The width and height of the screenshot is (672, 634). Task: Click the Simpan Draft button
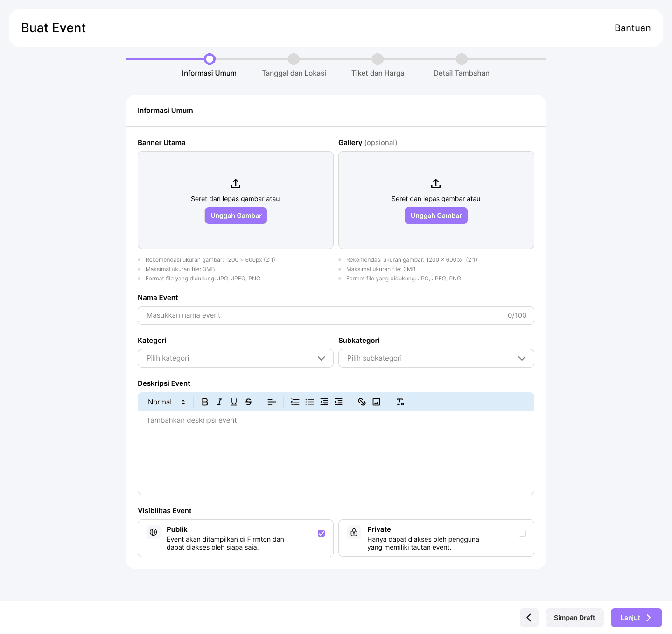tap(574, 618)
